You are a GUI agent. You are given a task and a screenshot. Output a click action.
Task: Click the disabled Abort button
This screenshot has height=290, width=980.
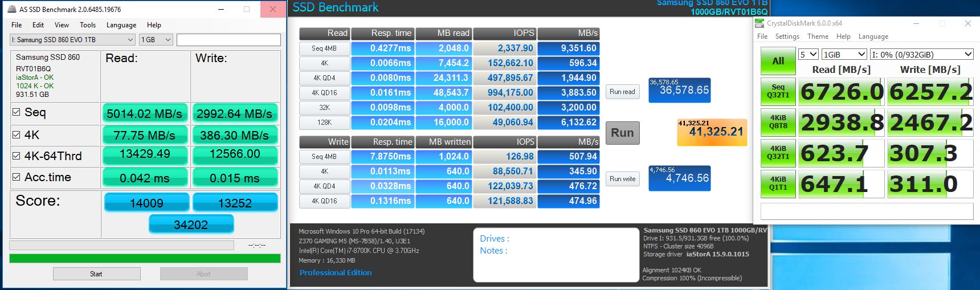click(203, 274)
